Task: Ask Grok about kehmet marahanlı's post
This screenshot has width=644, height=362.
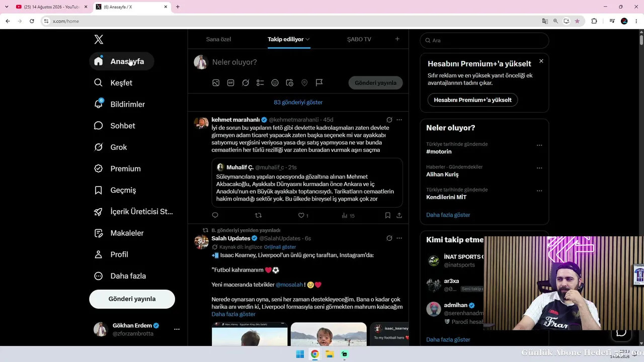Action: (389, 120)
